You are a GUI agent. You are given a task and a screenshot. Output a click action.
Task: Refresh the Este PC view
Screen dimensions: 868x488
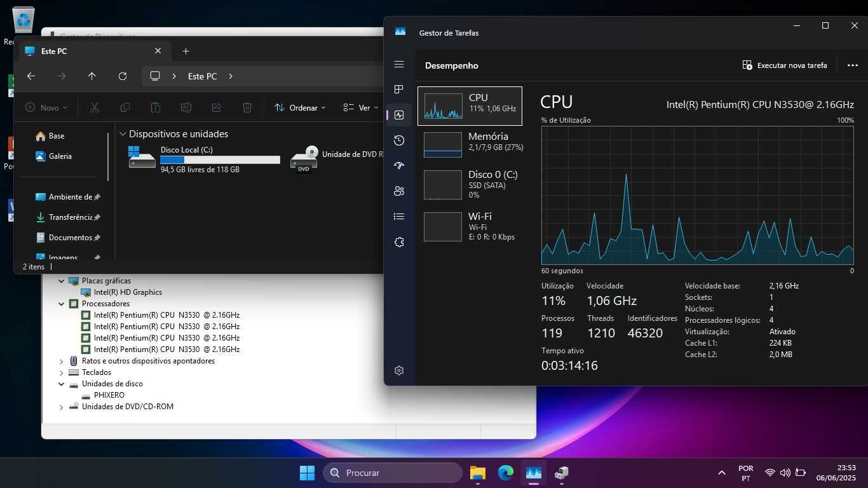click(123, 76)
